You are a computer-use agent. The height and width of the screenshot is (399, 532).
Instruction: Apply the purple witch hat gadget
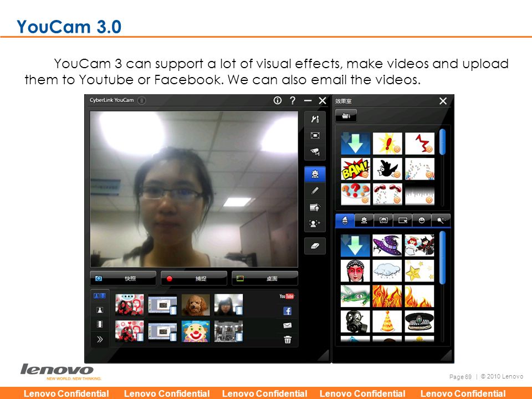click(x=387, y=245)
